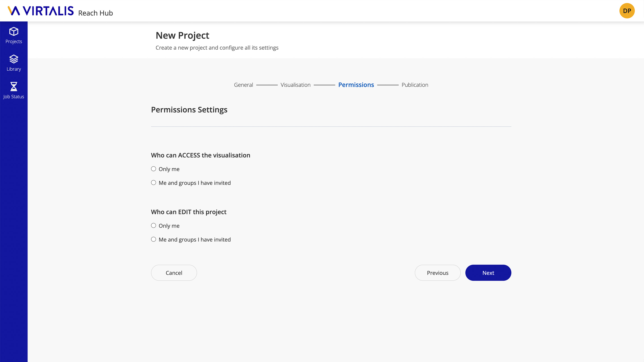Click the "Permissions Settings" heading
Viewport: 644px width, 362px height.
(189, 110)
